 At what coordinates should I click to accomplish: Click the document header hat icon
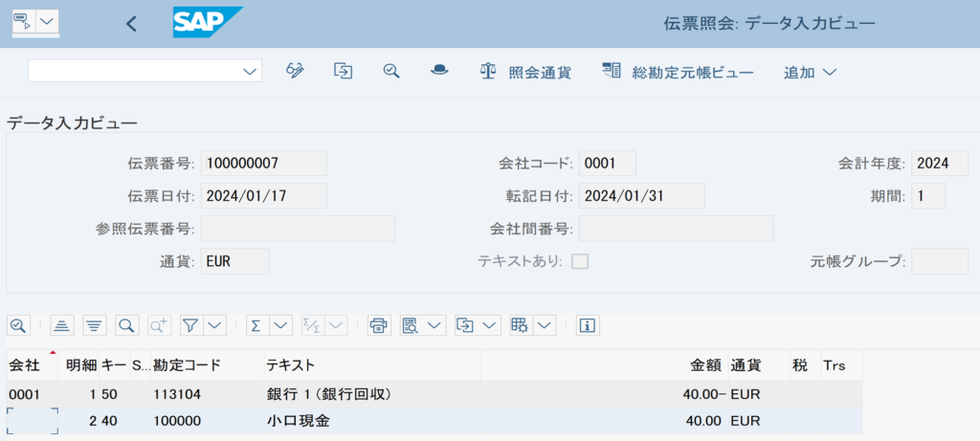(440, 71)
